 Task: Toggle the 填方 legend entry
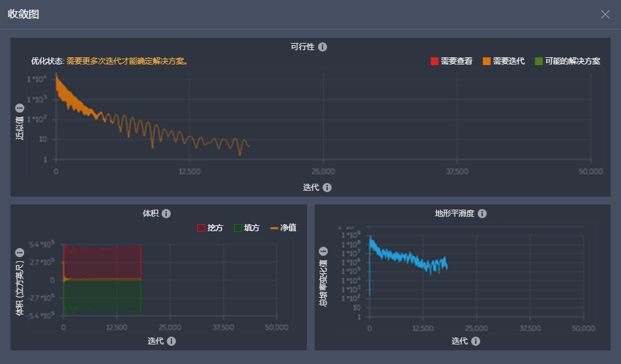click(247, 228)
